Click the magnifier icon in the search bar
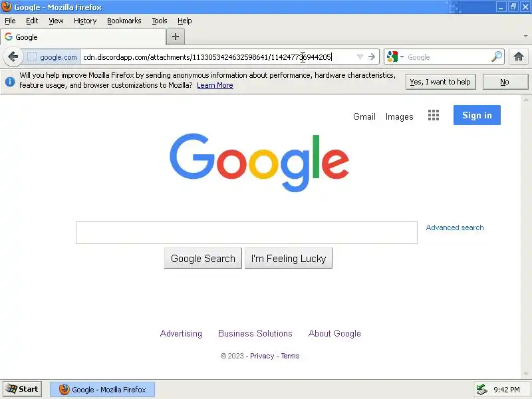The image size is (532, 399). tap(496, 57)
